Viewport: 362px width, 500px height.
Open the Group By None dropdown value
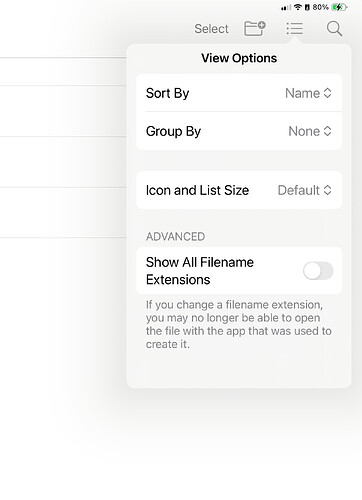tap(310, 131)
